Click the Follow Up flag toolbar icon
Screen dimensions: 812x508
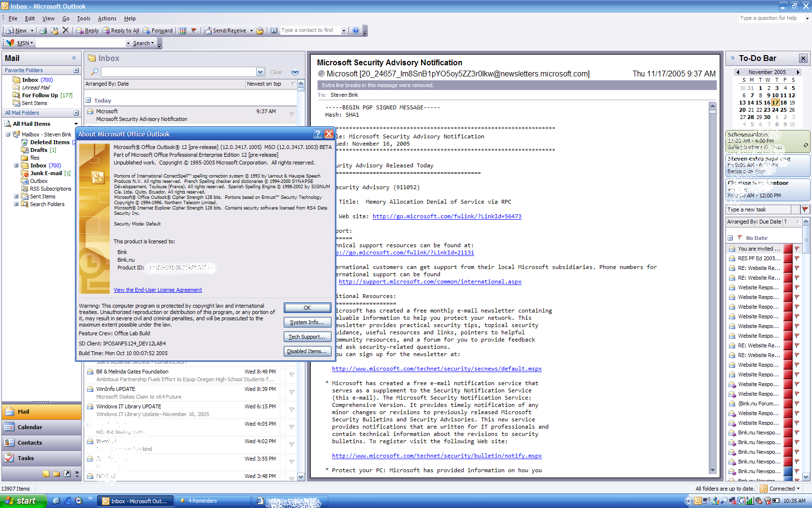[x=194, y=30]
